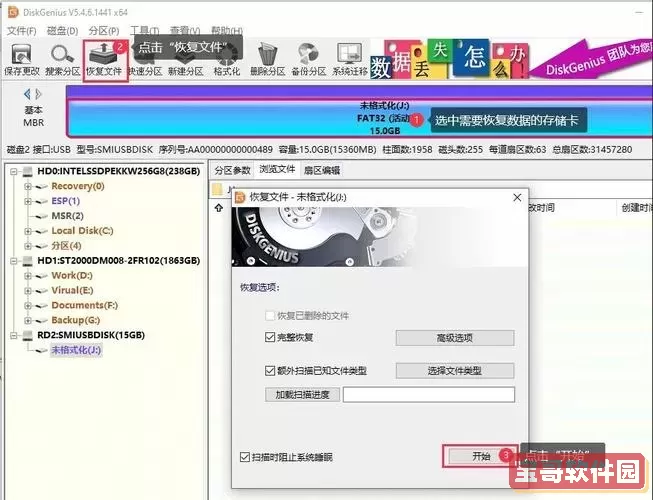Click the 创建时间 column header
653x500 pixels.
point(636,208)
